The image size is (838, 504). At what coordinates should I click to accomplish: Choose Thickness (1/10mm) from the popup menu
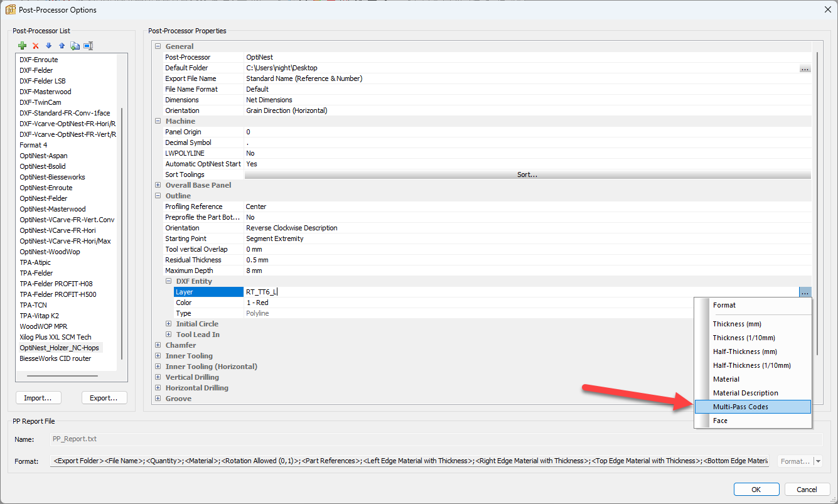coord(753,338)
